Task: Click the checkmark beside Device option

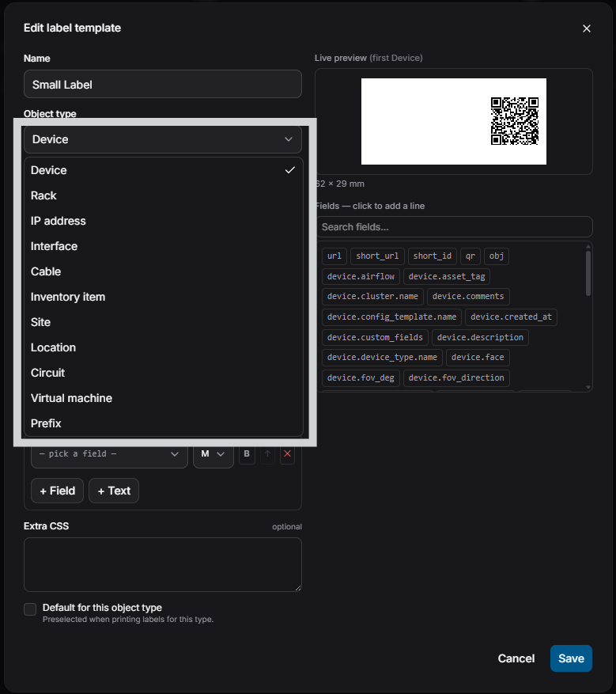Action: tap(289, 170)
